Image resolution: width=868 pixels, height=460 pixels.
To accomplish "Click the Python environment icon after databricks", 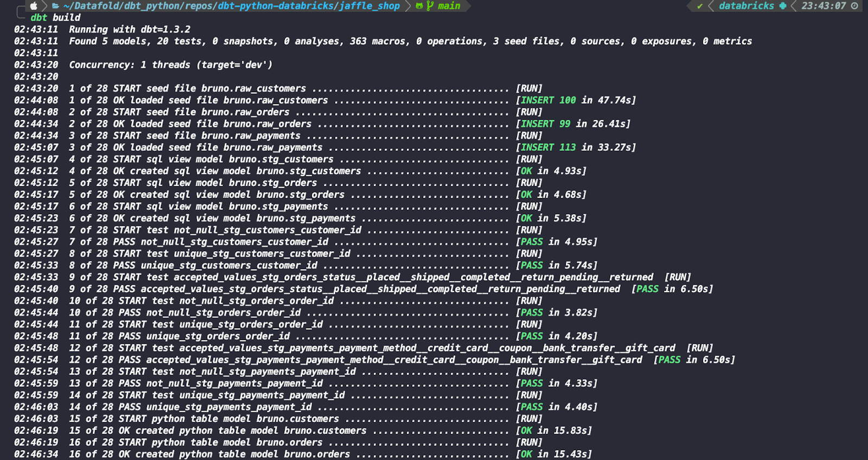I will [783, 6].
